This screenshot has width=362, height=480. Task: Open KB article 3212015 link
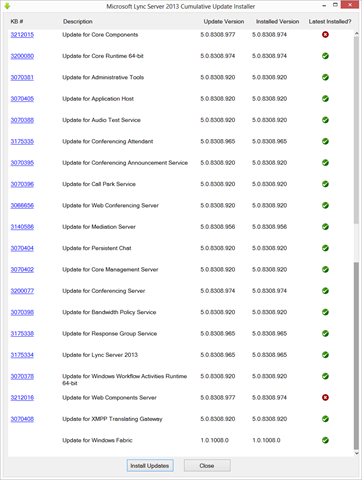point(22,35)
